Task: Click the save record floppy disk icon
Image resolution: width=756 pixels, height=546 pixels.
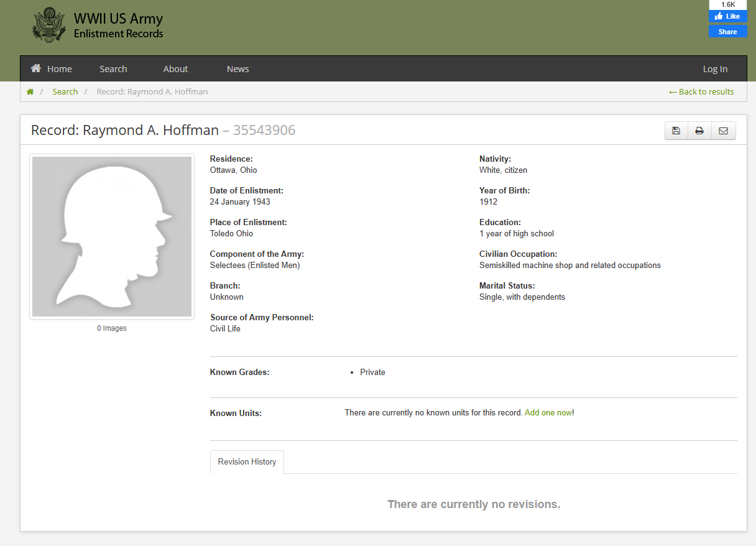Action: [676, 131]
